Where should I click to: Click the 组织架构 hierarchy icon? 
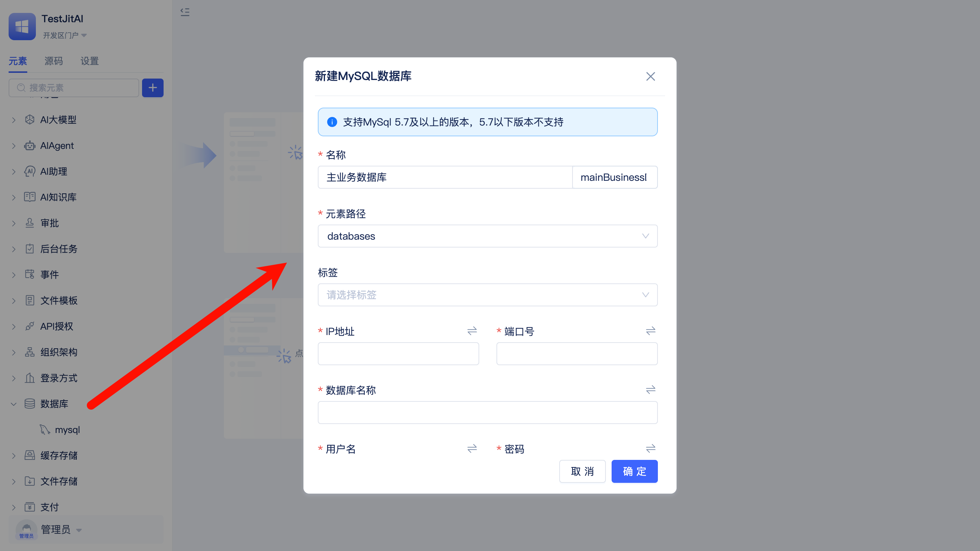tap(30, 352)
